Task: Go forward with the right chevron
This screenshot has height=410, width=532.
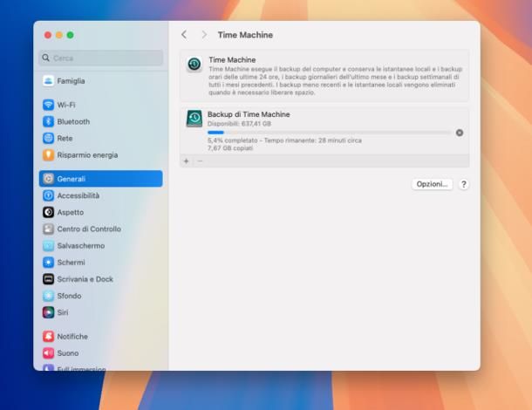Action: click(x=204, y=35)
